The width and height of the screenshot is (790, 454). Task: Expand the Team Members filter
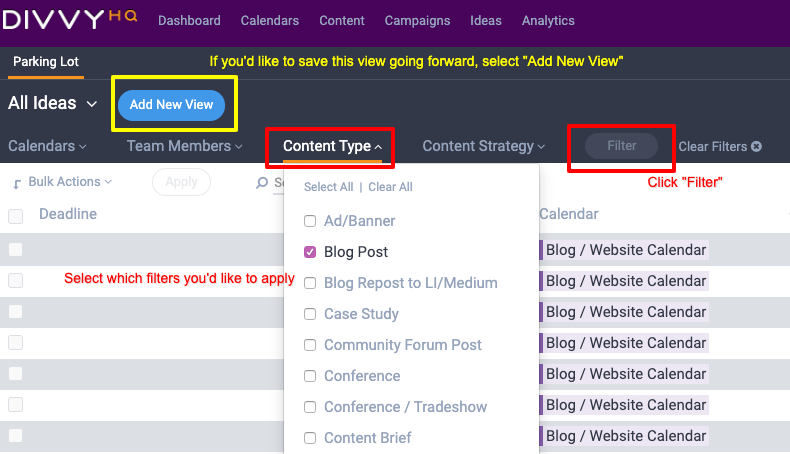pyautogui.click(x=184, y=146)
